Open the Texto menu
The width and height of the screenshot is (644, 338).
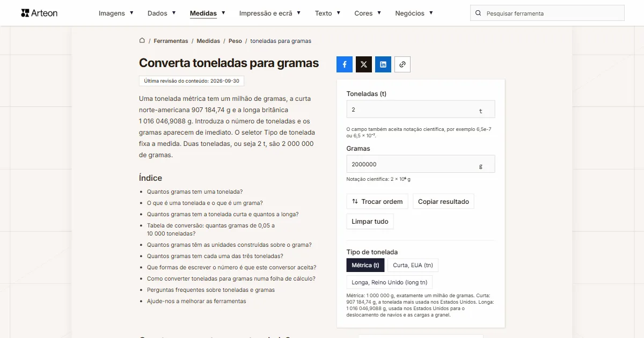point(327,13)
